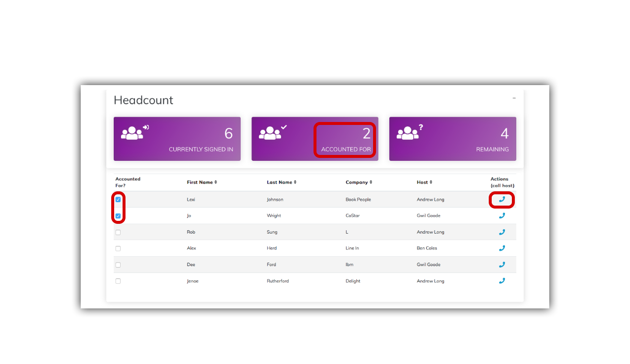Screen dimensions: 630x364
Task: Select last name cell 'Sung'
Action: pos(272,232)
